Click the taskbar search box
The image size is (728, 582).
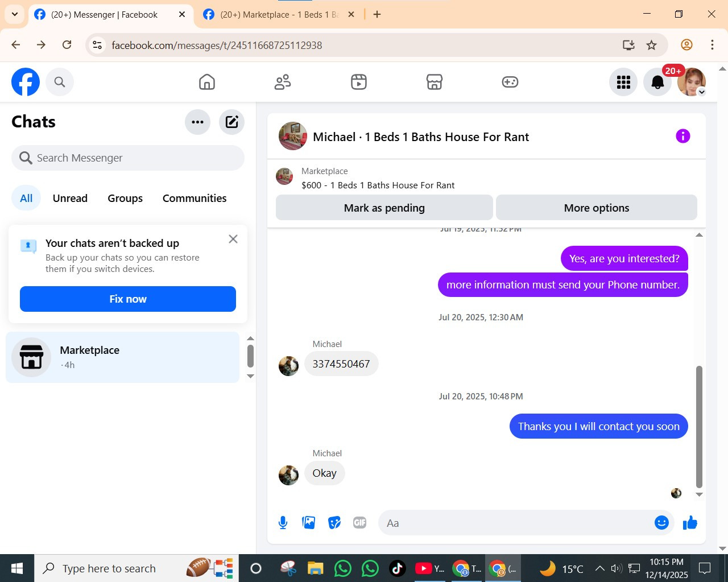click(136, 568)
